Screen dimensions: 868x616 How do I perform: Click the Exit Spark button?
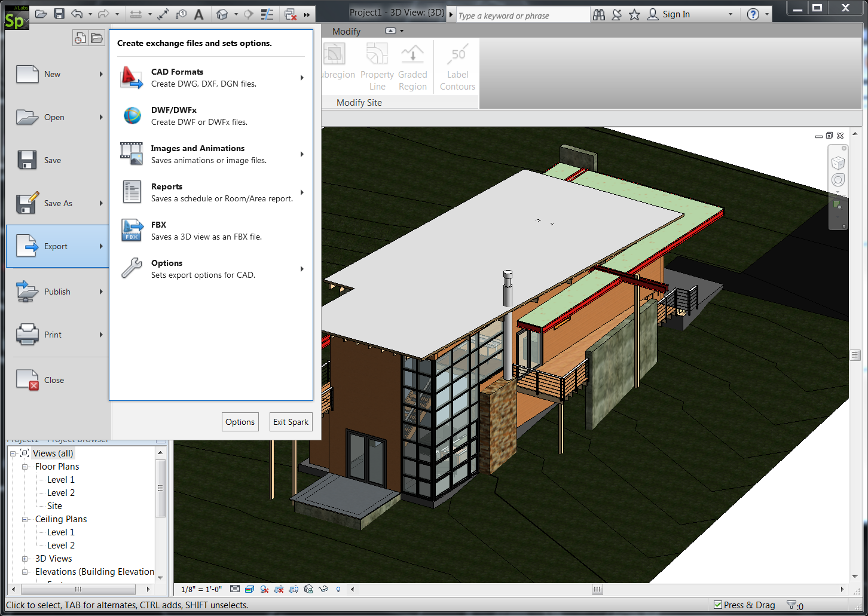coord(291,422)
